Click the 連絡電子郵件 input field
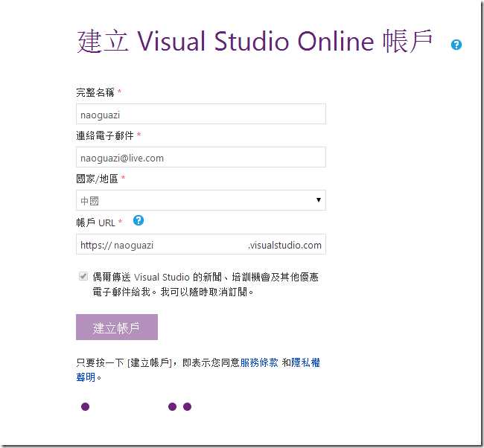 (201, 157)
